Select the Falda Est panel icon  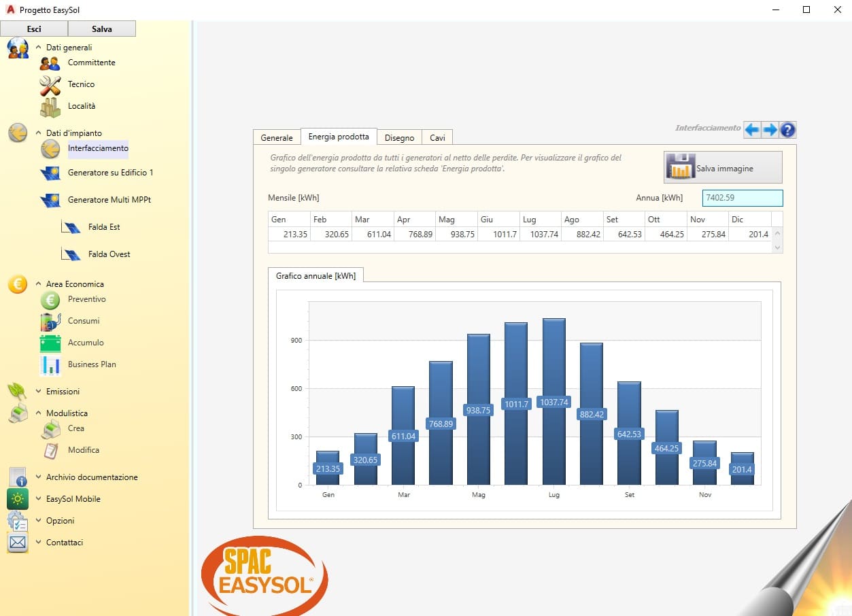(71, 228)
